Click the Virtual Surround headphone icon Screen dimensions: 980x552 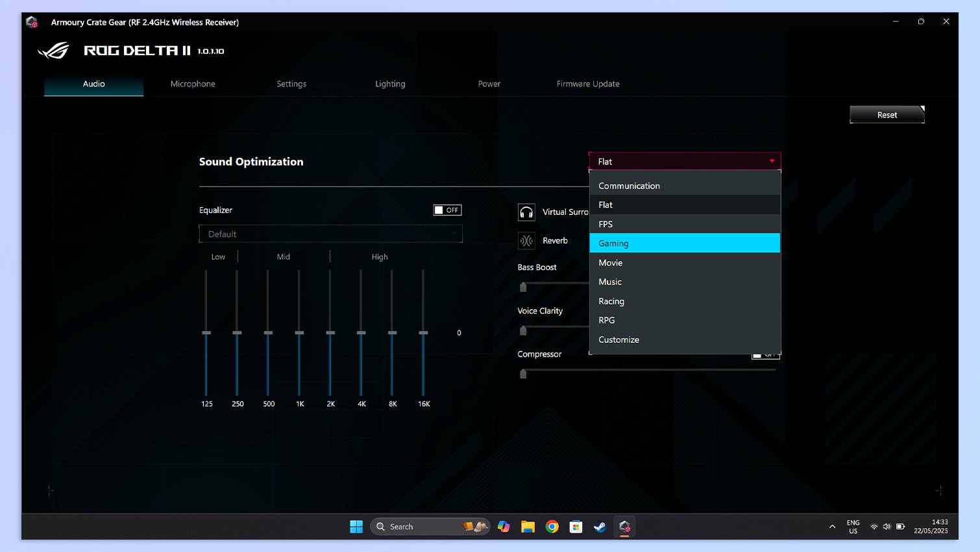pos(526,212)
